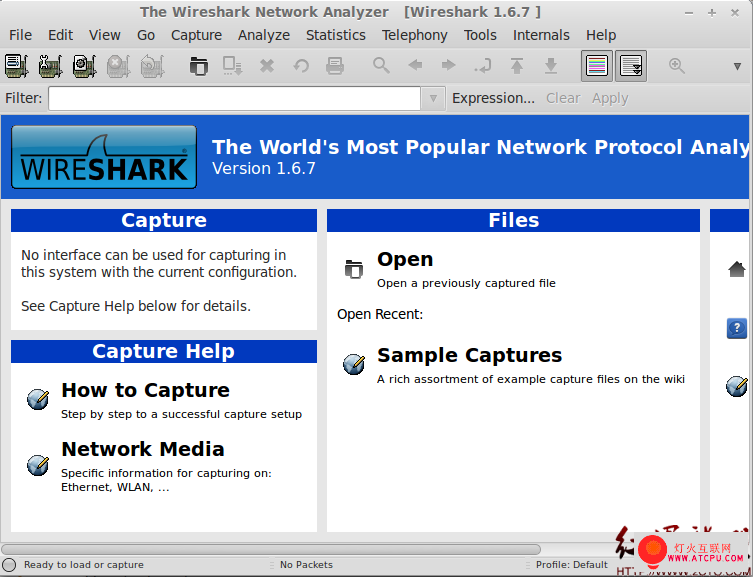Screen dimensions: 753x577
Task: Open a capture file from toolbar
Action: [x=198, y=66]
